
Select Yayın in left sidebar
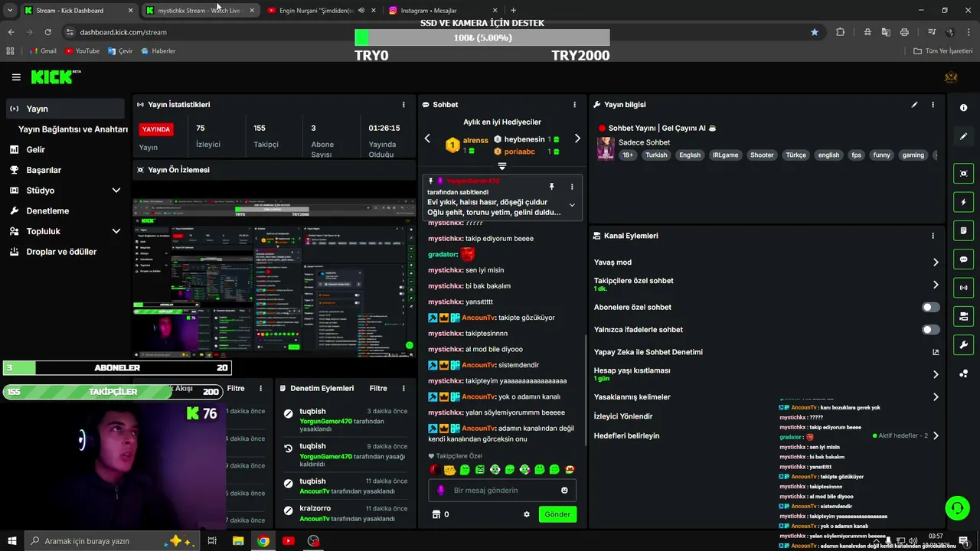66,109
